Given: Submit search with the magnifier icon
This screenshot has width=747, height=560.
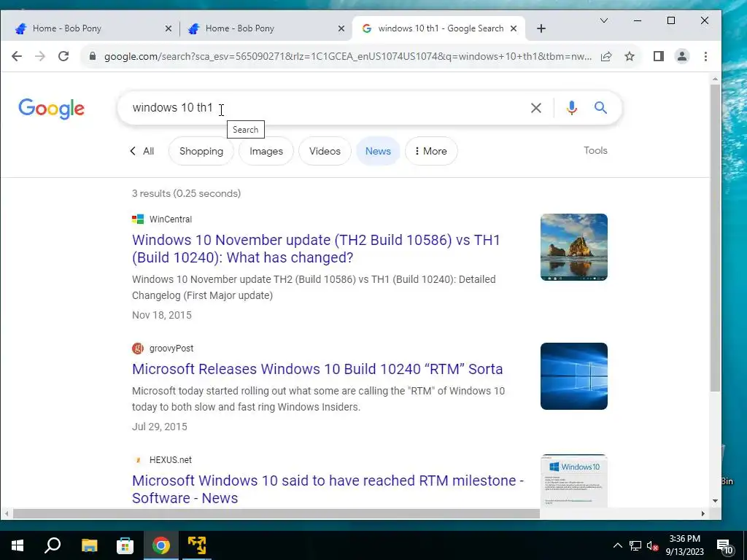Looking at the screenshot, I should (601, 108).
